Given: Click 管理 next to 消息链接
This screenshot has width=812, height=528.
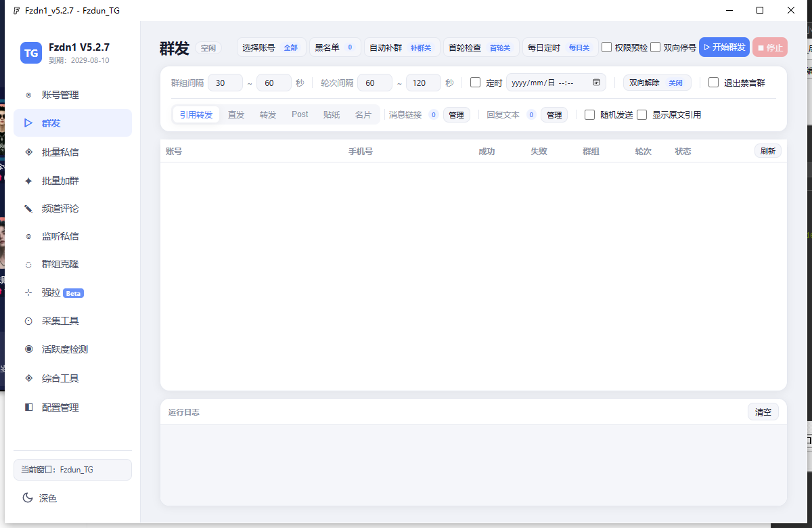Looking at the screenshot, I should pyautogui.click(x=457, y=115).
